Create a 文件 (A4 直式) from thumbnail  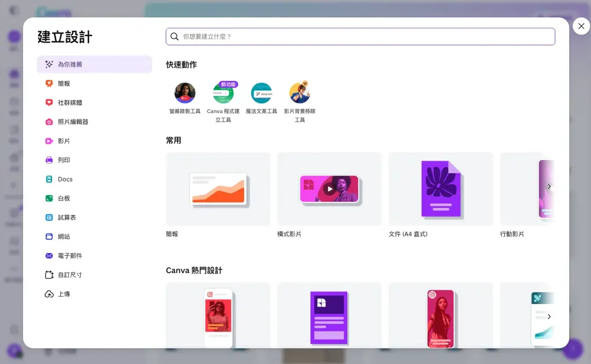[441, 189]
